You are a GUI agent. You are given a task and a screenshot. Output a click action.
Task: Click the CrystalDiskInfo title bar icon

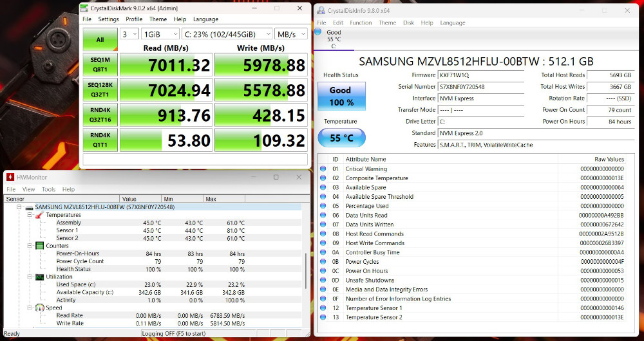coord(321,11)
